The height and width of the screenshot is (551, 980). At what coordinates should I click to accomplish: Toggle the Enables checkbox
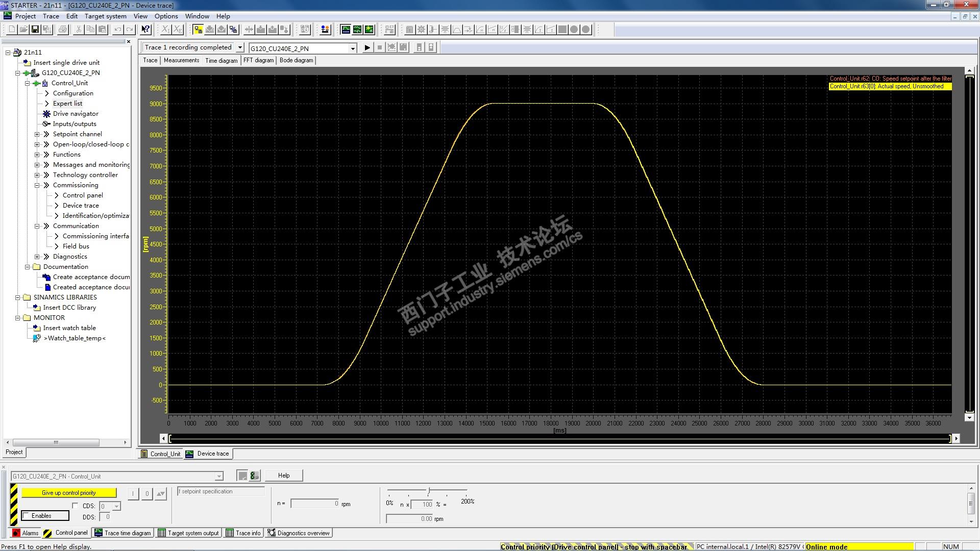(x=27, y=516)
